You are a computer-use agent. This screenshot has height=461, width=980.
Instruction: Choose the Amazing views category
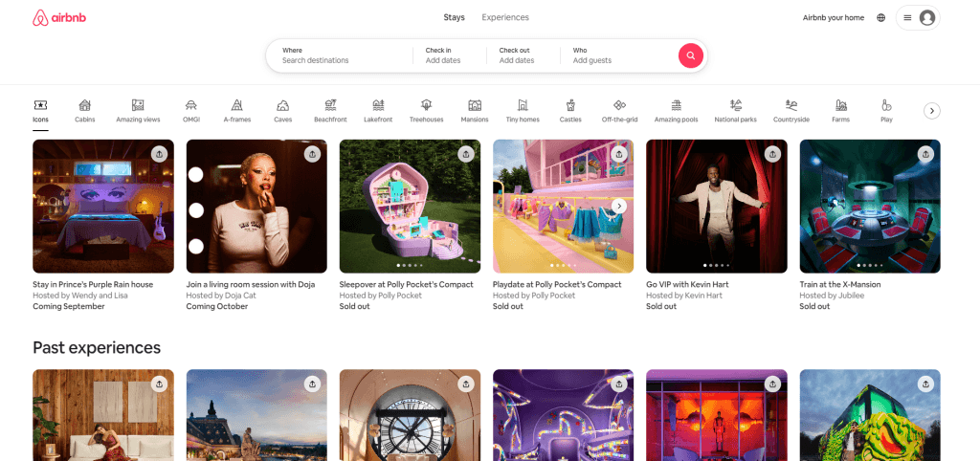(138, 111)
